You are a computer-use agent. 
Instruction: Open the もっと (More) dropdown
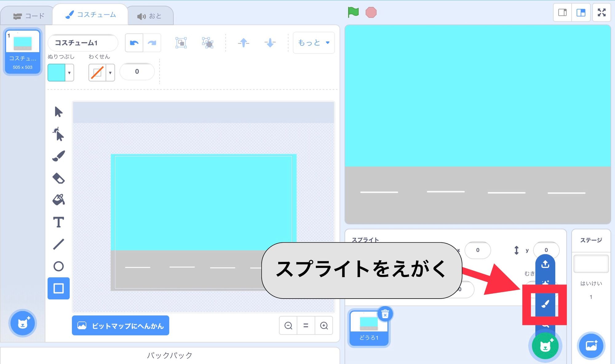coord(313,43)
